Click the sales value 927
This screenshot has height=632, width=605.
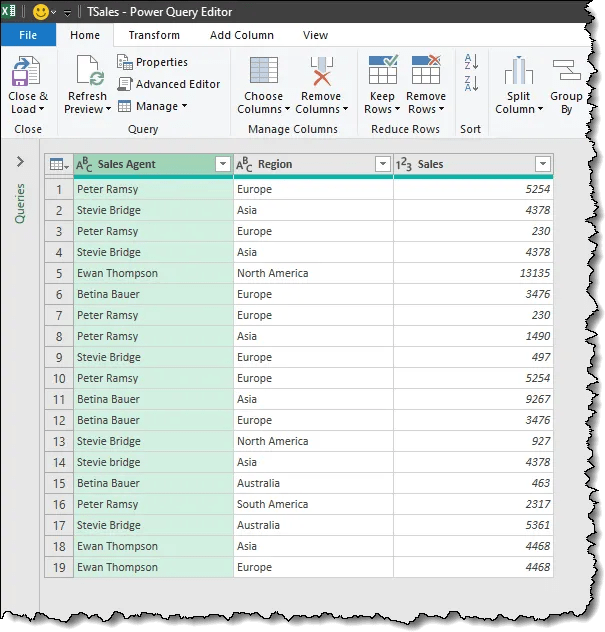(x=474, y=441)
